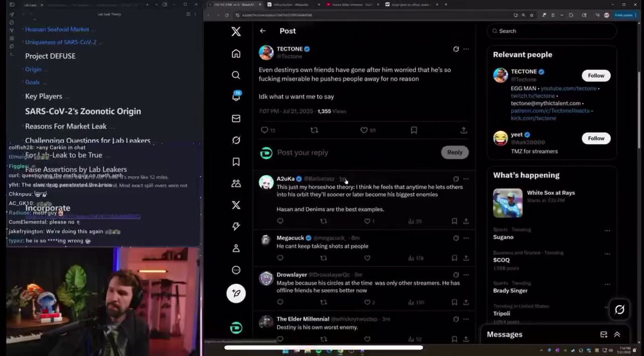
Task: Open A2uKa's profile name
Action: 286,179
